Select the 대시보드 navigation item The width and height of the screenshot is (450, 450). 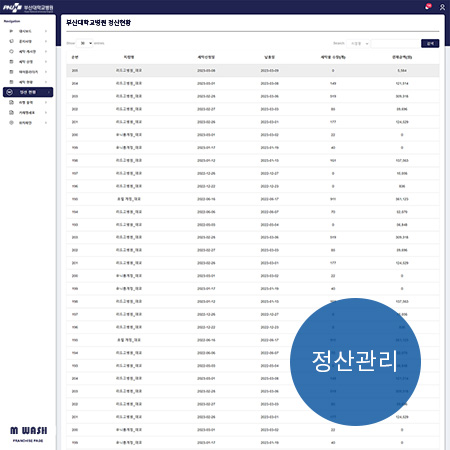pyautogui.click(x=28, y=31)
